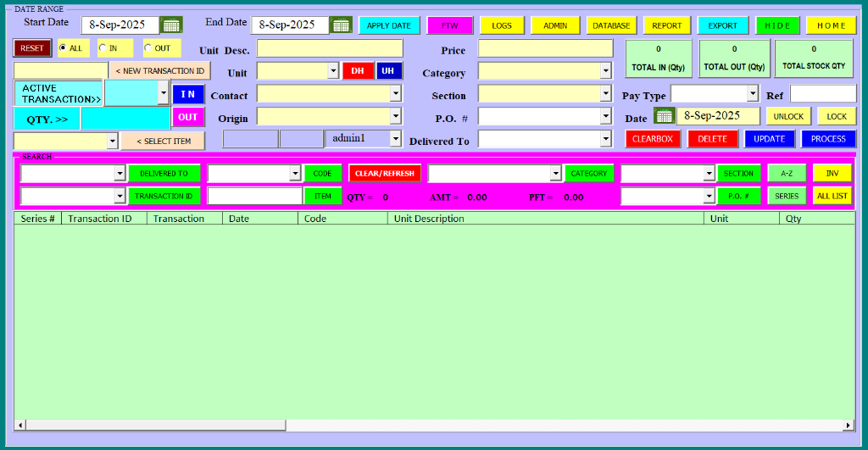
Task: Click the Ref input field
Action: coord(823,94)
